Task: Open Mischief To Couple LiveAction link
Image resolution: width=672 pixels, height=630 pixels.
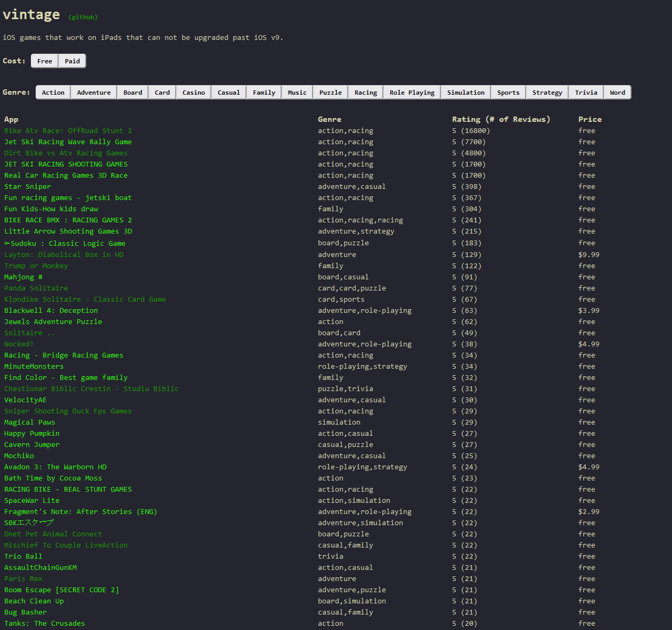Action: pyautogui.click(x=66, y=545)
